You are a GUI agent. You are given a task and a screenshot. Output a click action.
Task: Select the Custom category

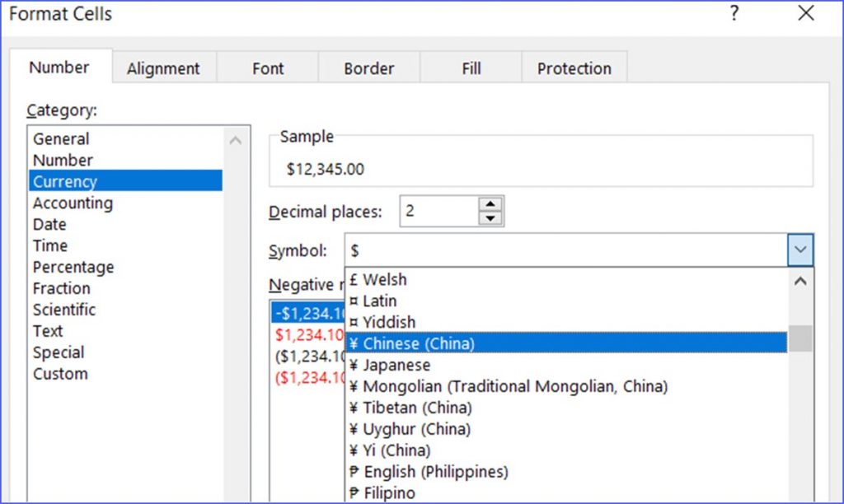[60, 374]
